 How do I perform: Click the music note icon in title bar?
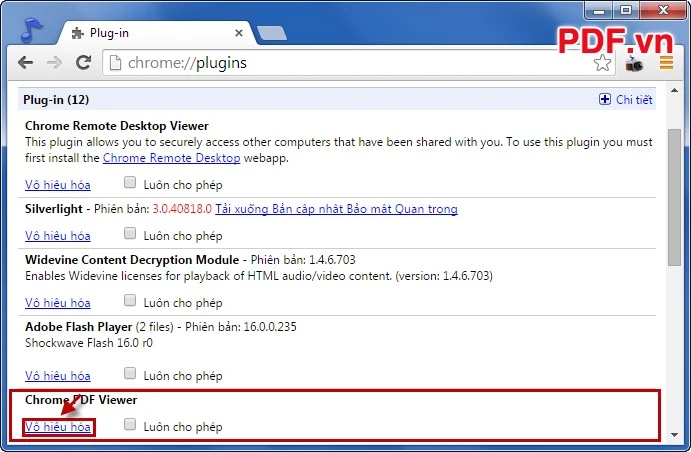31,30
